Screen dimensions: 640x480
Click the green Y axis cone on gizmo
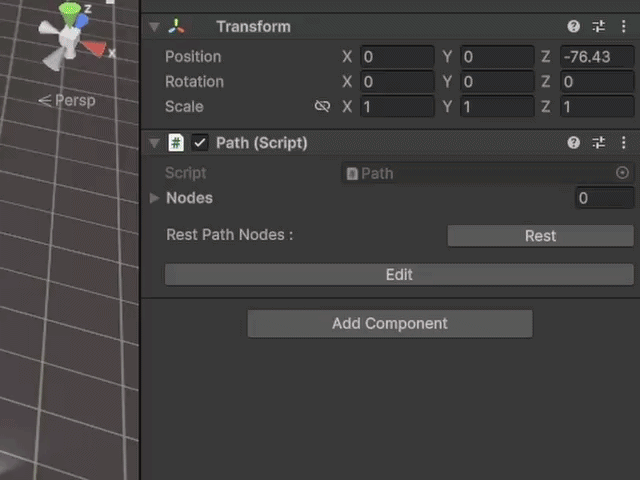pos(70,13)
